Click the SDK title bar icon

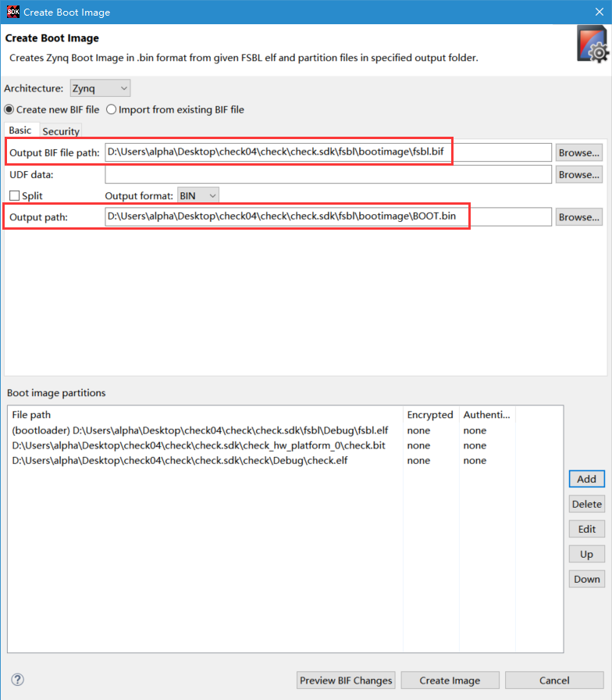tap(13, 12)
